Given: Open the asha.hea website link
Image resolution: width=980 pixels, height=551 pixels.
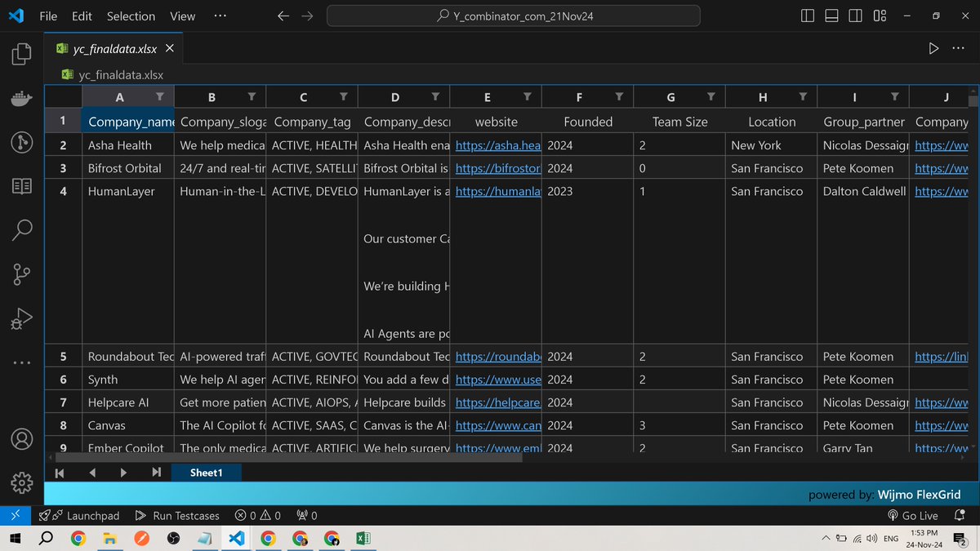Looking at the screenshot, I should click(498, 145).
